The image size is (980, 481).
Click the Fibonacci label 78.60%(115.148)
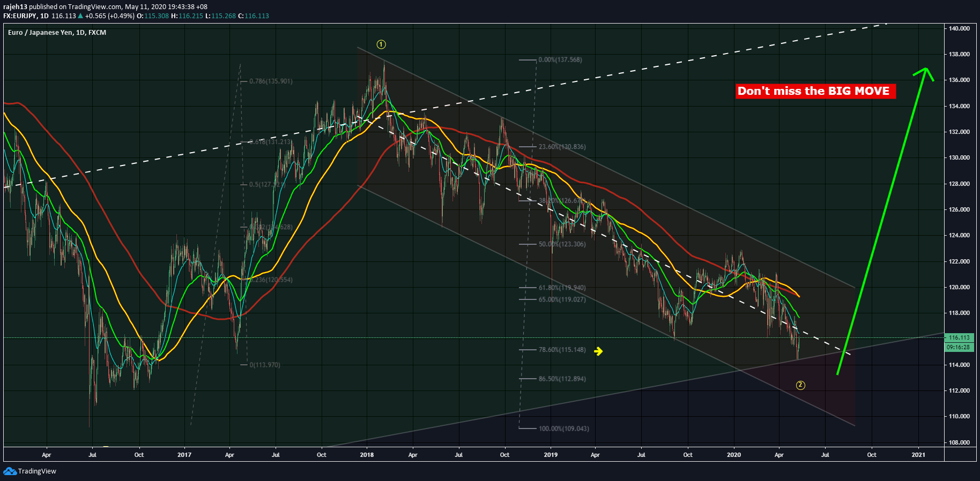point(562,350)
